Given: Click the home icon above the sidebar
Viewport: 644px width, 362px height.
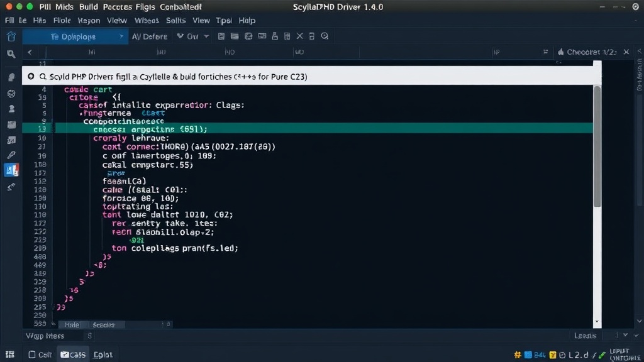Looking at the screenshot, I should (11, 36).
